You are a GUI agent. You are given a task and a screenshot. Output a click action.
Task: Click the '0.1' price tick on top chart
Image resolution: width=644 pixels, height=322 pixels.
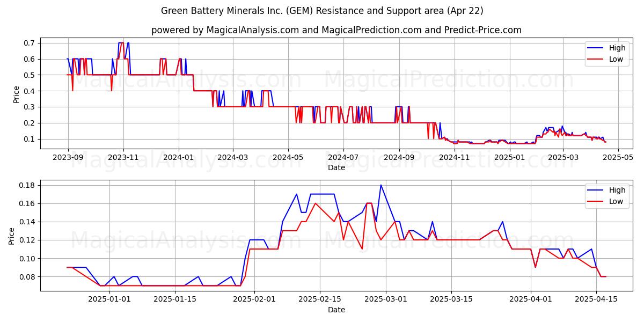(30, 139)
